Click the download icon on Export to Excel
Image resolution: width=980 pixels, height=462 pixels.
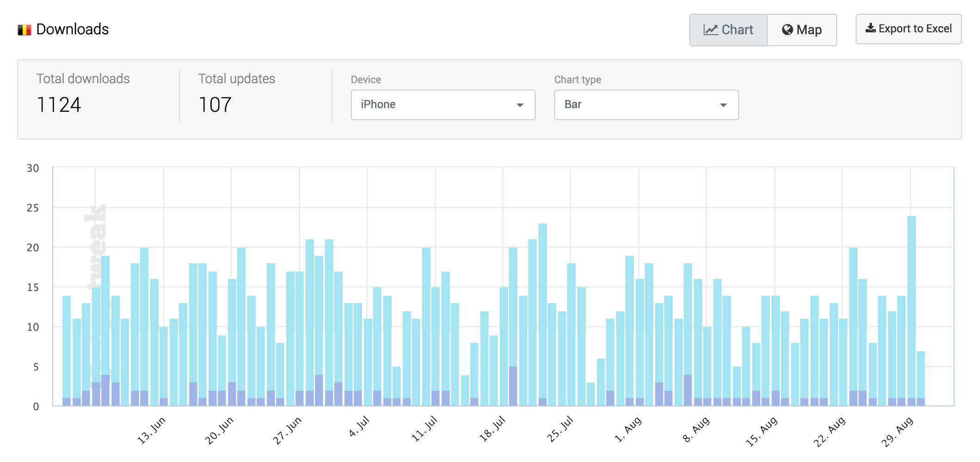coord(870,29)
